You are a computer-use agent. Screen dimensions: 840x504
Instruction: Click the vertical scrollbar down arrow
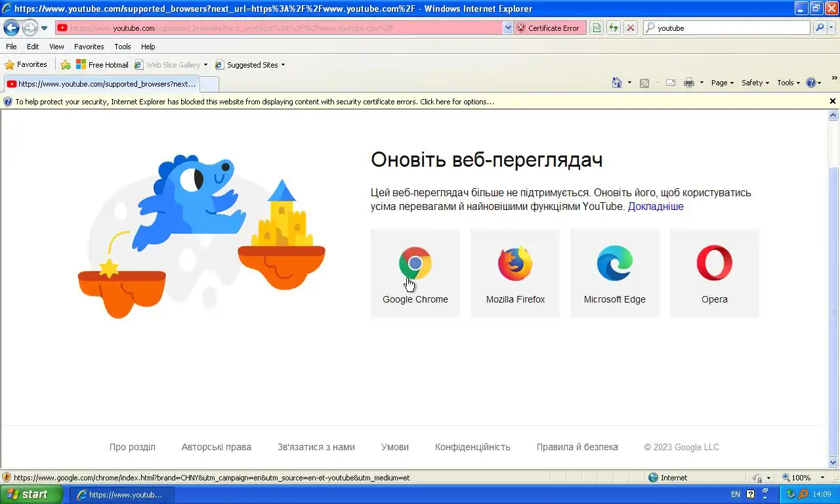tap(833, 463)
